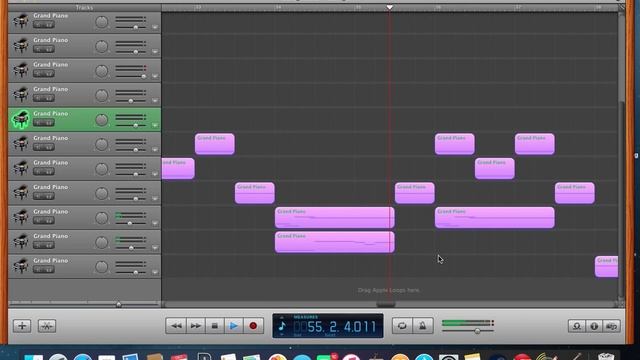Image resolution: width=640 pixels, height=360 pixels.
Task: Expand automation arrow on the seventh track
Action: (x=155, y=174)
